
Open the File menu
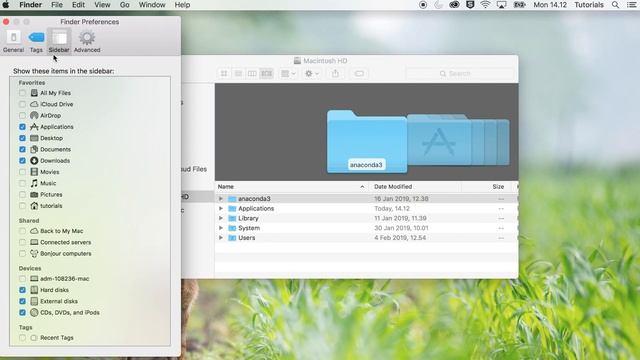click(57, 5)
